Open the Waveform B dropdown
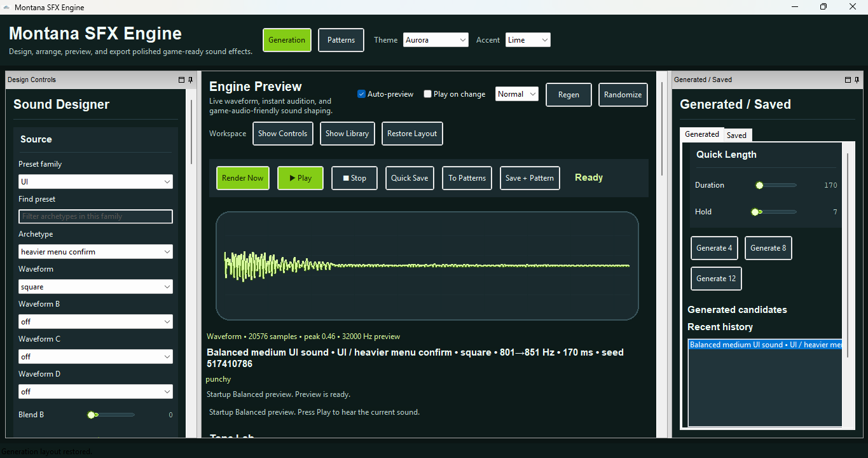868x458 pixels. (x=95, y=322)
